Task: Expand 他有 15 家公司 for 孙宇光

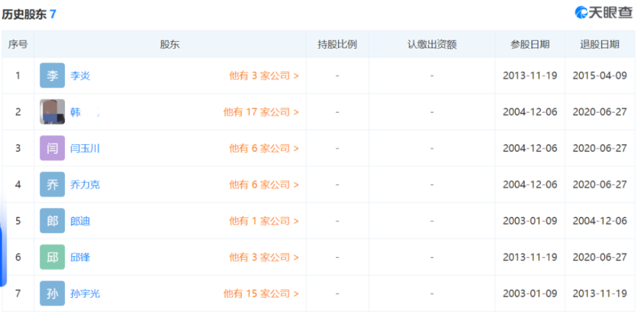Action: (x=261, y=294)
